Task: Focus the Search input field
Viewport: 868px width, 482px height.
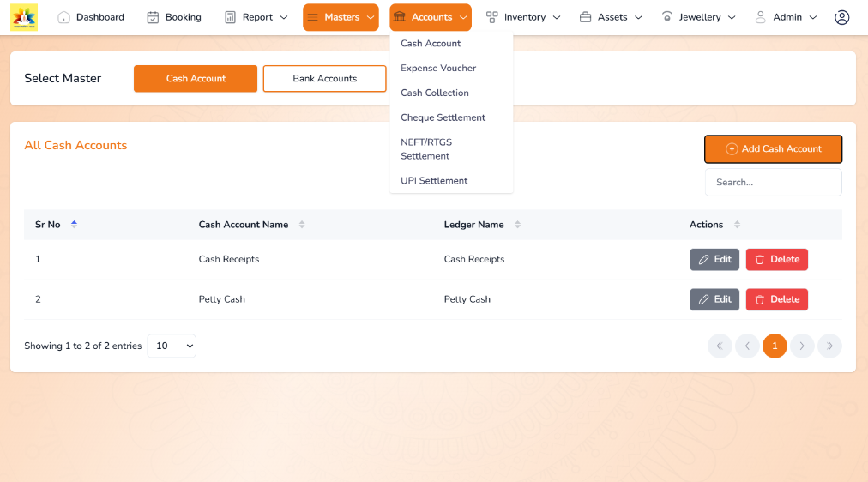Action: click(x=774, y=182)
